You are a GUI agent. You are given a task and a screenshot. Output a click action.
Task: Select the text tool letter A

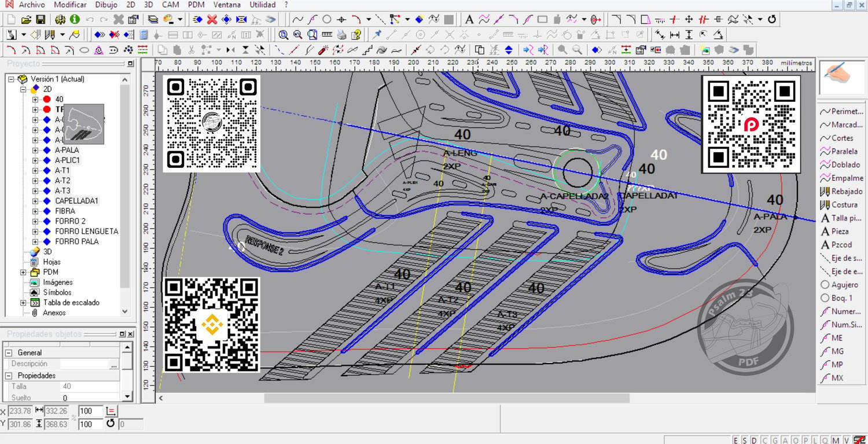[469, 20]
